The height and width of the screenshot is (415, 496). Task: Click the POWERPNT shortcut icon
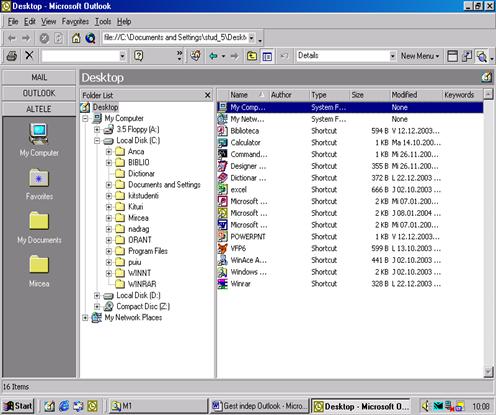pyautogui.click(x=222, y=237)
